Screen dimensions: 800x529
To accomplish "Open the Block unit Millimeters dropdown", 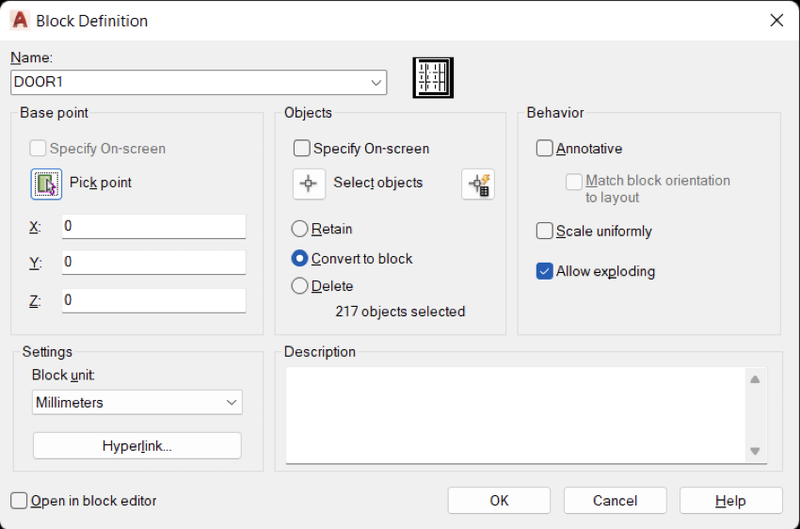I will (x=137, y=402).
